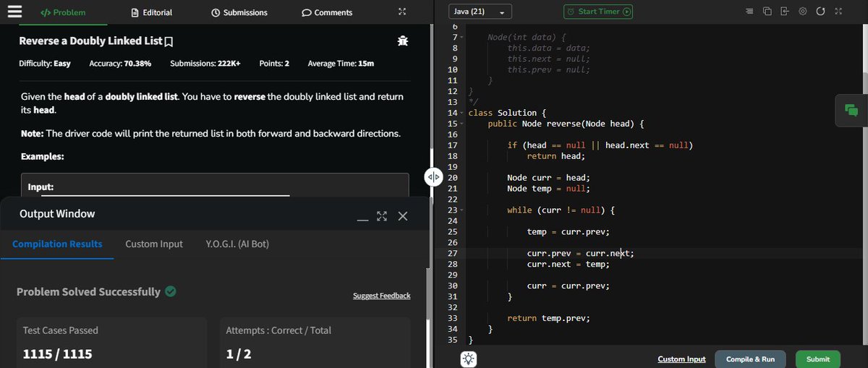Open the Y.O.G.I. (AI Bot) tab
Viewport: 868px width, 368px height.
click(237, 244)
